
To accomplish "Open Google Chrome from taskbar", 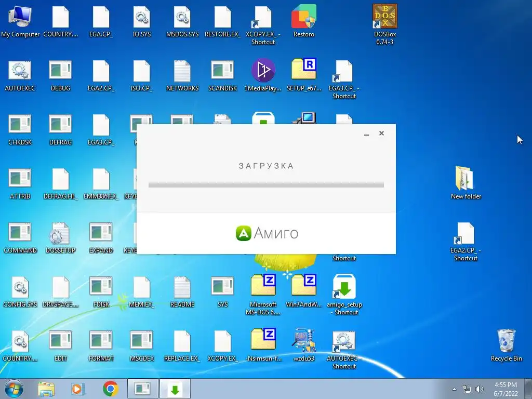I will tap(111, 389).
